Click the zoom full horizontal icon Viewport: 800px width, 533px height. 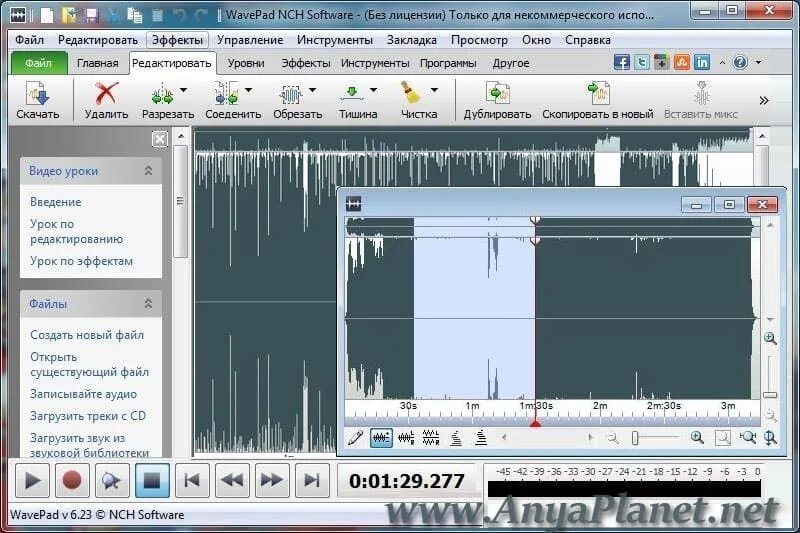(x=748, y=438)
